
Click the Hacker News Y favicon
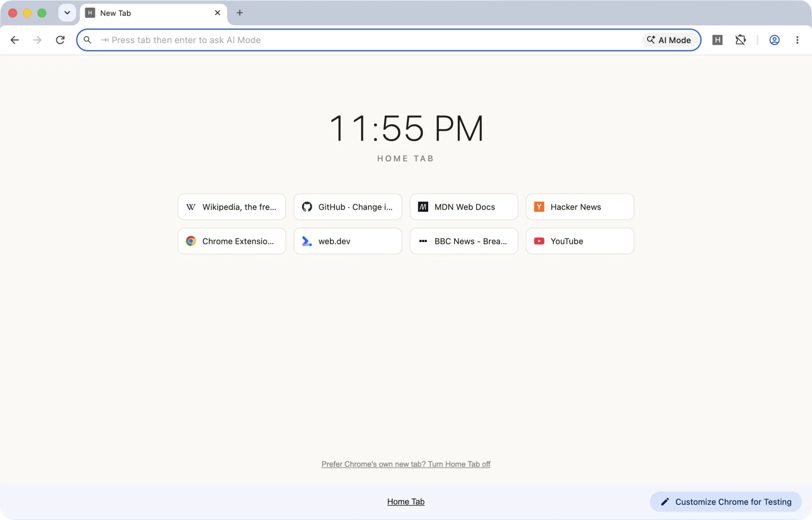[x=539, y=207]
